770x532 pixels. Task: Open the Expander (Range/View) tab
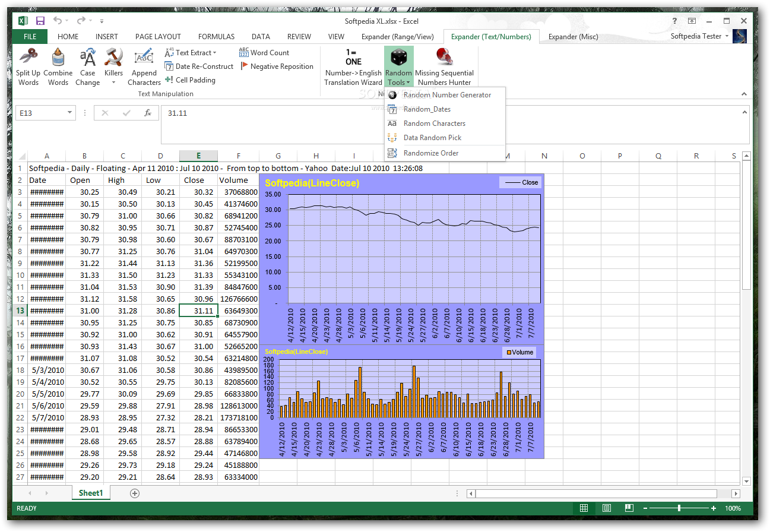[398, 37]
